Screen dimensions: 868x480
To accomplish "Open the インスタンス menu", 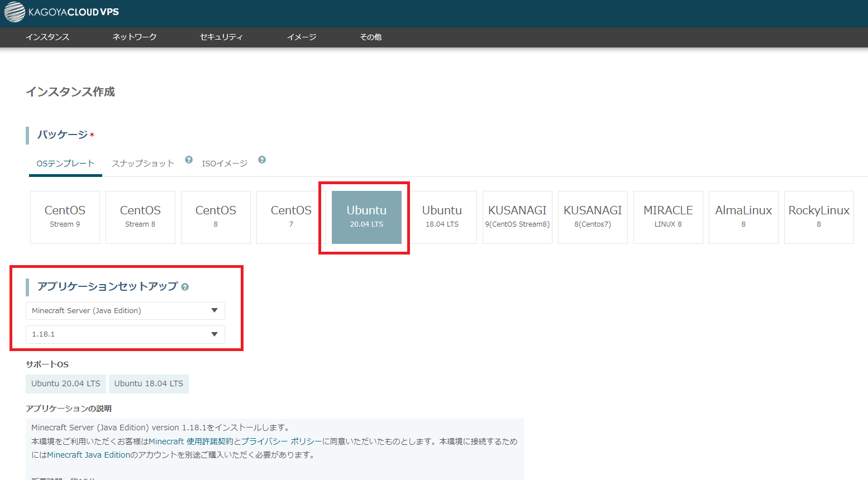I will 47,37.
